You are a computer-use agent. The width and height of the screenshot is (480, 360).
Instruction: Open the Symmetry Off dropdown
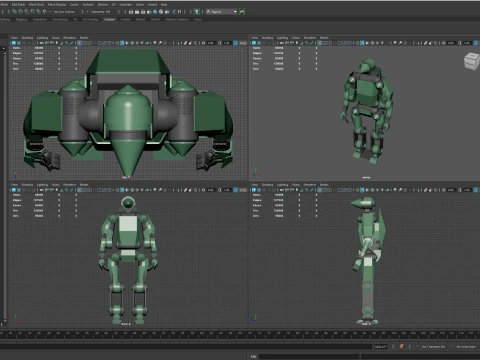(101, 12)
